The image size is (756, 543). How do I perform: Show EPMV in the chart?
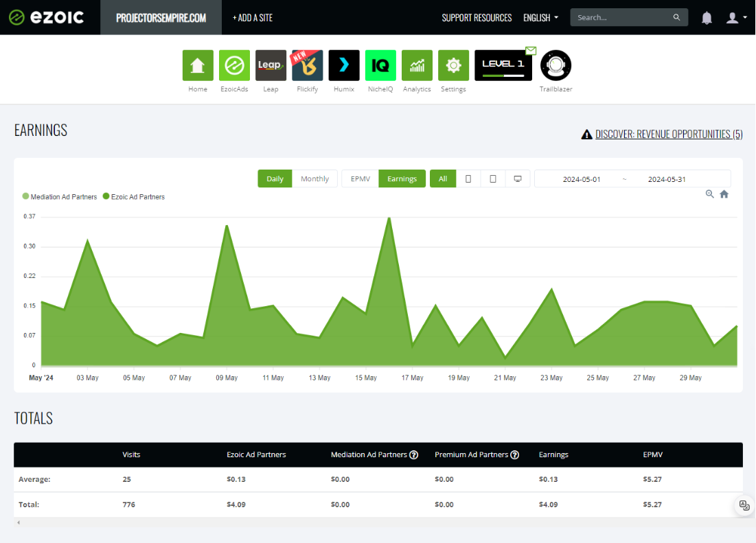[360, 178]
